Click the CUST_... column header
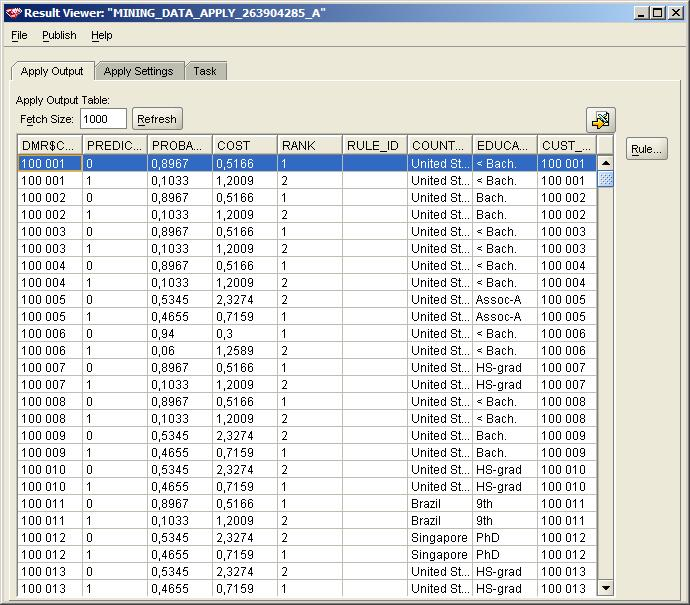Viewport: 690px width, 605px height. 567,146
